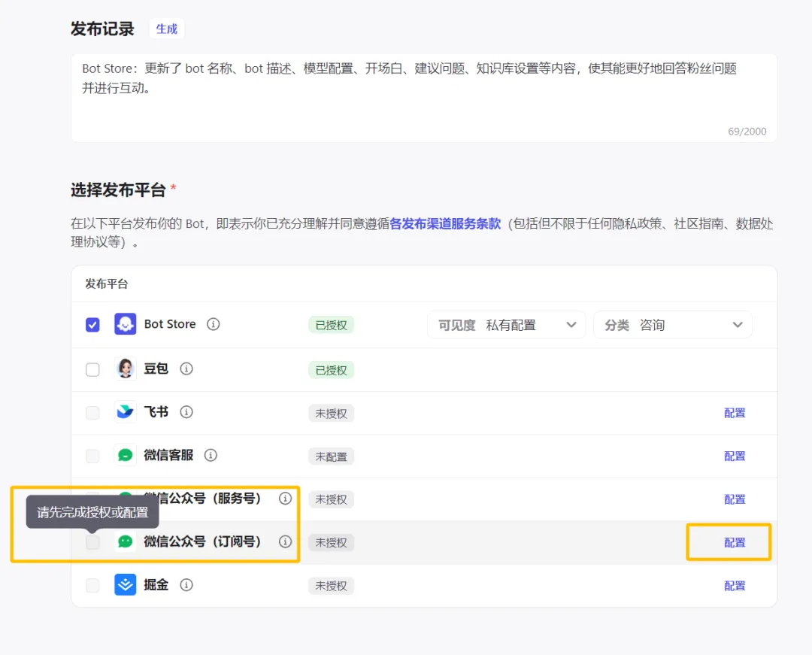Viewport: 812px width, 655px height.
Task: Click the 掘金 platform logo icon
Action: pos(125,585)
